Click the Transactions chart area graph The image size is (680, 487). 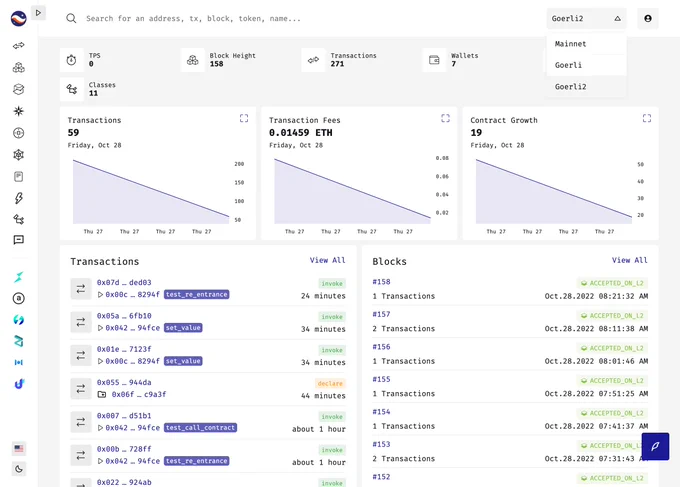(x=151, y=191)
